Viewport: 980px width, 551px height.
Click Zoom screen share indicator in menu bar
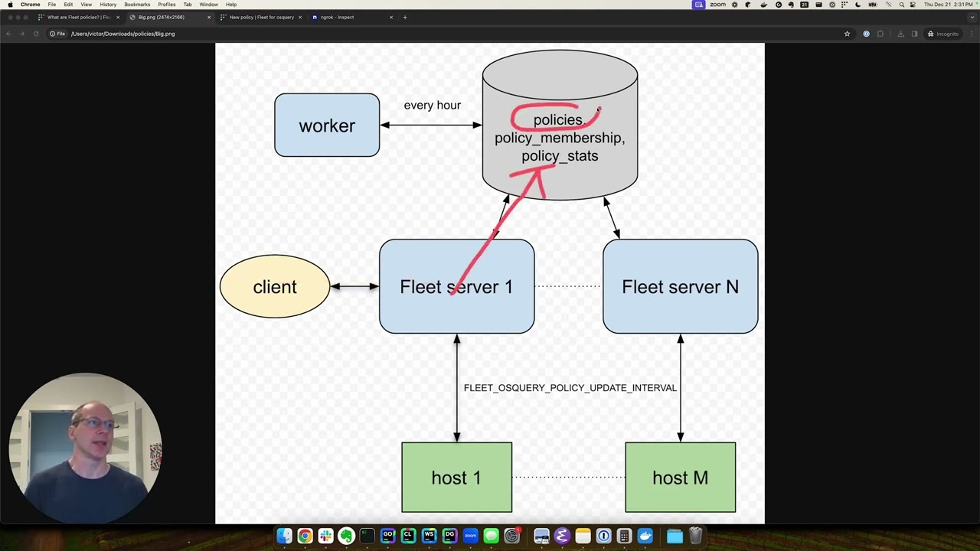coord(698,5)
